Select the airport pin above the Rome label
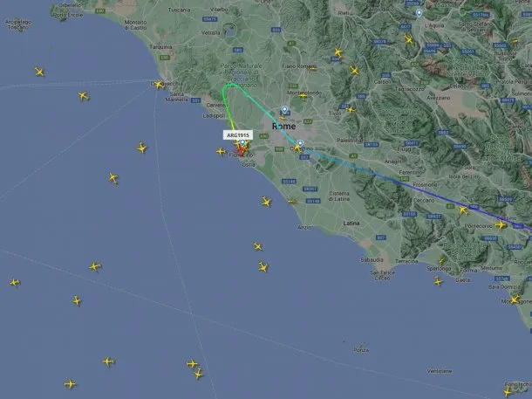 pos(284,110)
